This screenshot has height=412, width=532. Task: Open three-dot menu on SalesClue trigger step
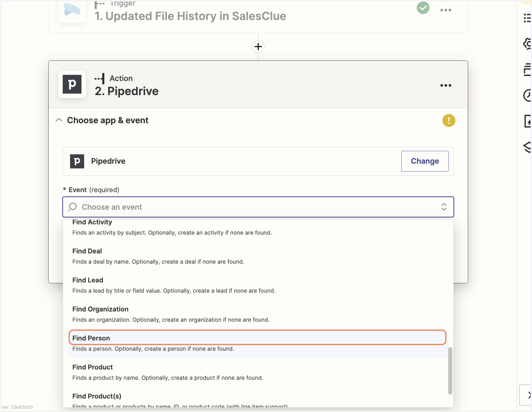(x=446, y=10)
